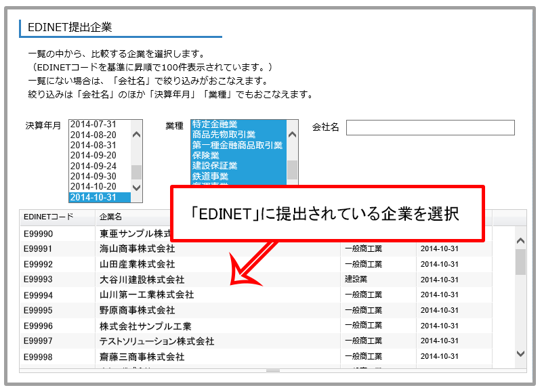Click 一般商工業 in the E99994 row
The height and width of the screenshot is (392, 542).
click(x=364, y=295)
